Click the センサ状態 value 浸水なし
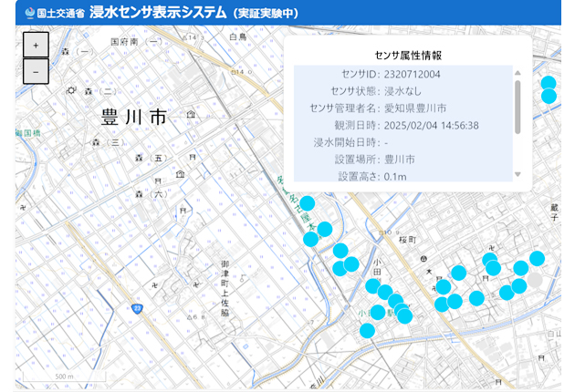Screen dimensions: 575x392 402,91
